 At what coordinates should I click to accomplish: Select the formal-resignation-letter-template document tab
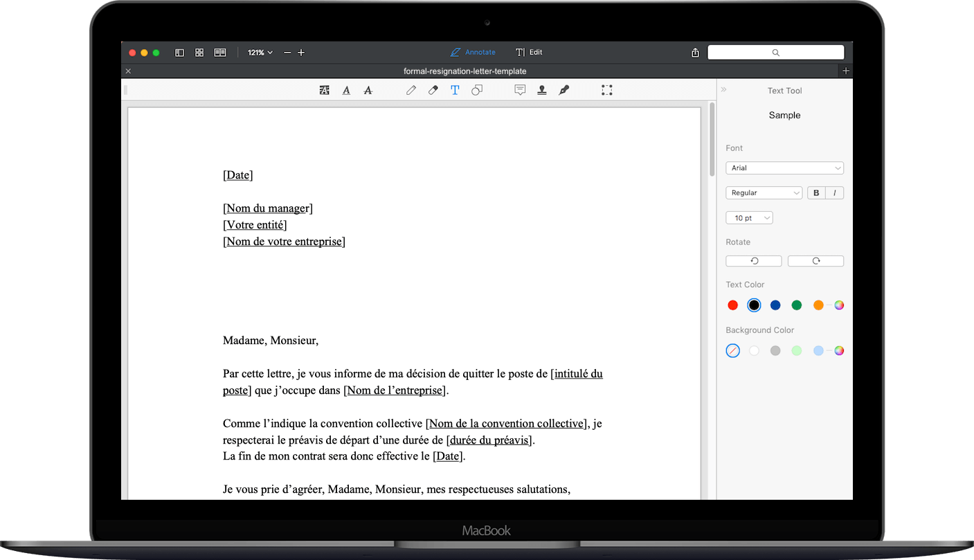(465, 71)
